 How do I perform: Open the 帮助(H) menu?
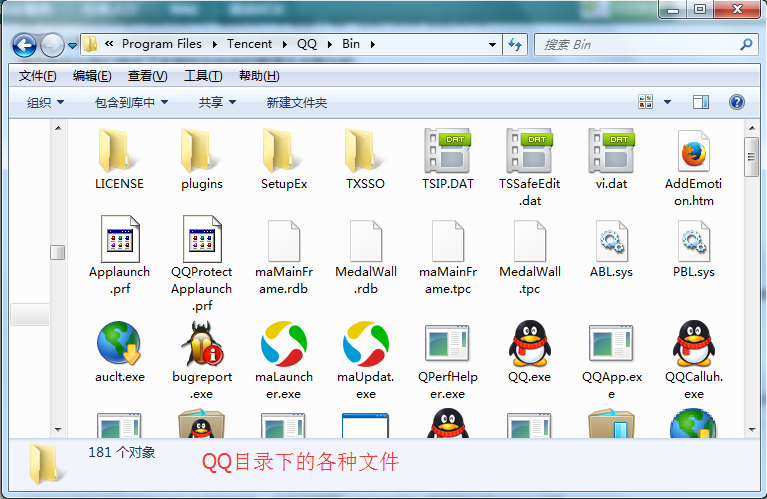click(x=259, y=76)
